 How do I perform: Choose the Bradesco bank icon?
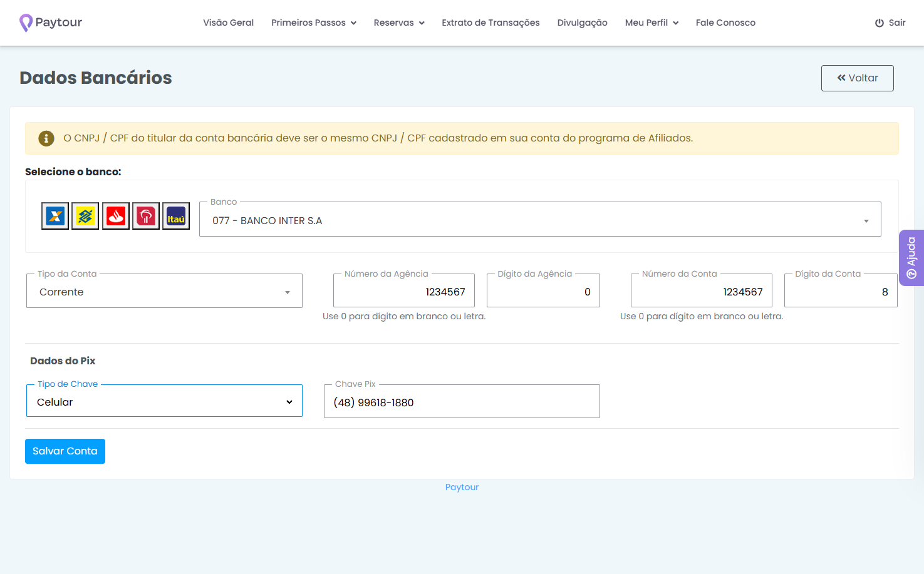pyautogui.click(x=146, y=216)
